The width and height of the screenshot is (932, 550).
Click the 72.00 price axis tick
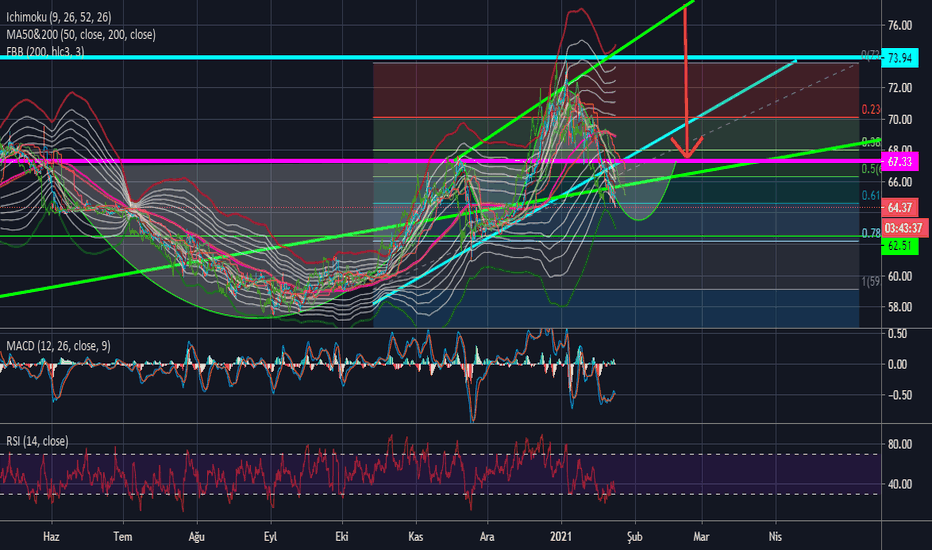click(x=900, y=87)
